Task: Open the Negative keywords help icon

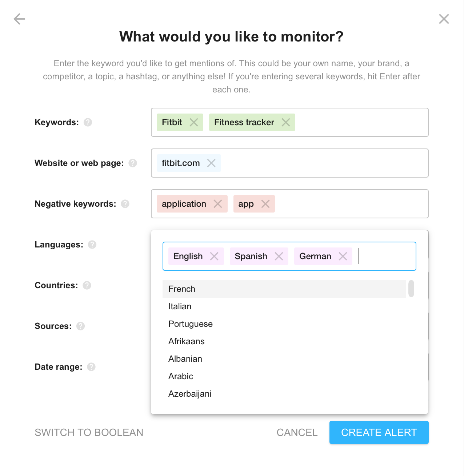Action: click(125, 204)
